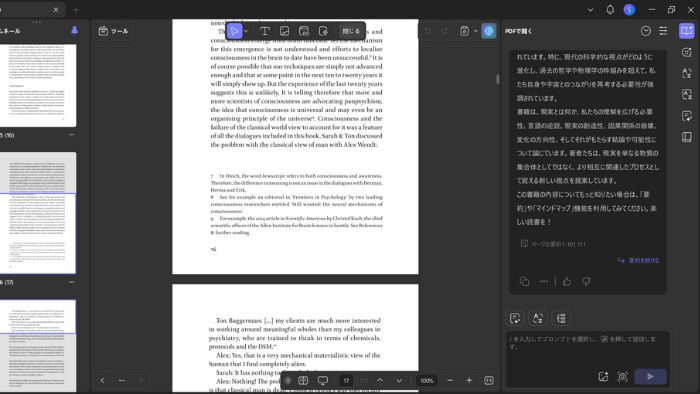Screen dimensions: 700x394
Task: Click the document vertical scrollbar thumb
Action: pos(498,79)
